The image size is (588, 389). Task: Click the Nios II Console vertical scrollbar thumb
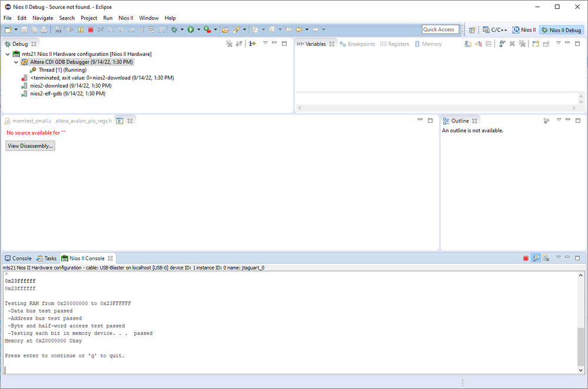(x=580, y=347)
